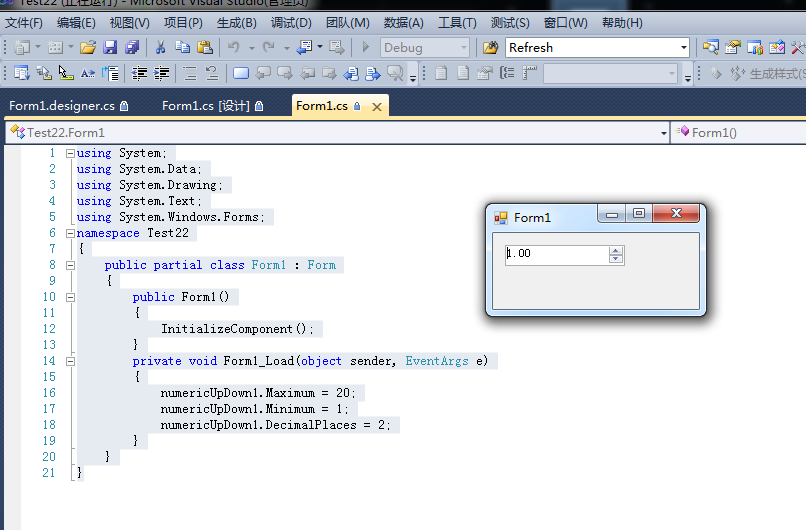
Task: Click the Cut scissors icon
Action: point(160,48)
